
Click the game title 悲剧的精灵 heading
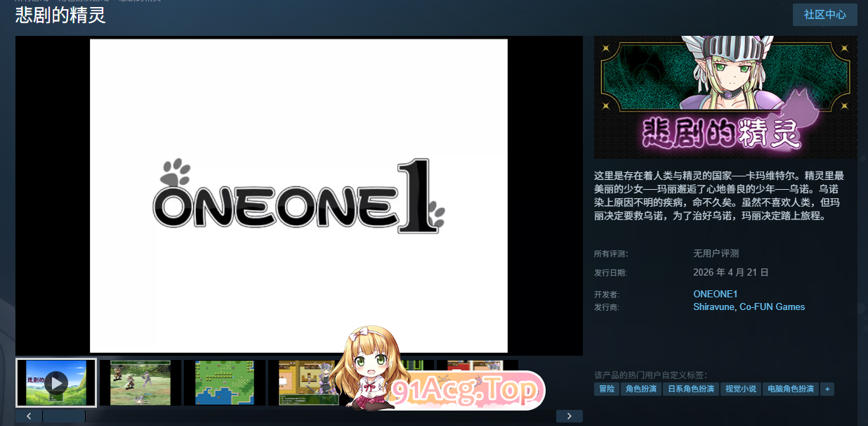60,15
